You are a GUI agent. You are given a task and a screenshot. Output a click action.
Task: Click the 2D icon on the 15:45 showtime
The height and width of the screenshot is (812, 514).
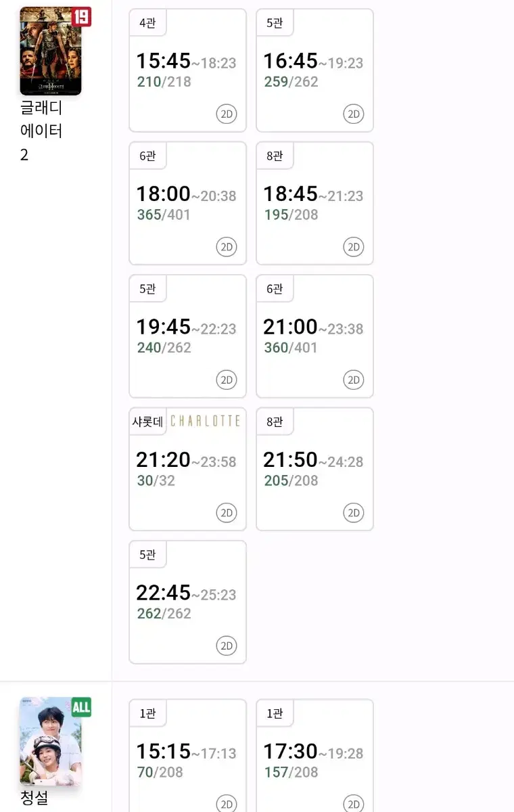tap(227, 114)
